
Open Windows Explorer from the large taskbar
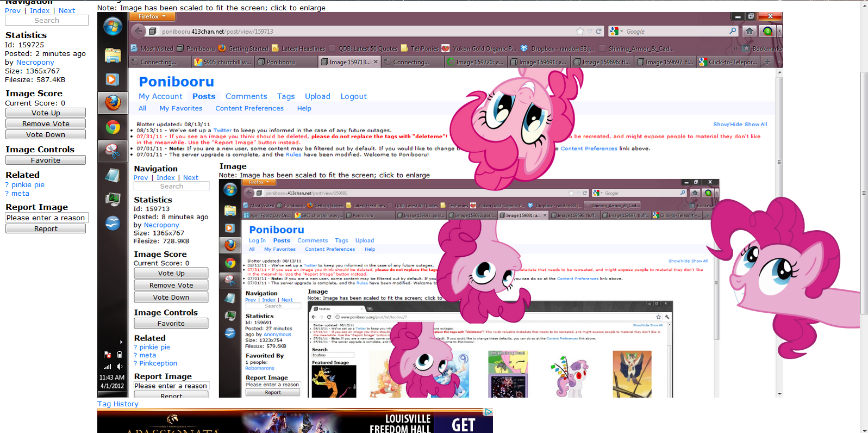coord(113,55)
